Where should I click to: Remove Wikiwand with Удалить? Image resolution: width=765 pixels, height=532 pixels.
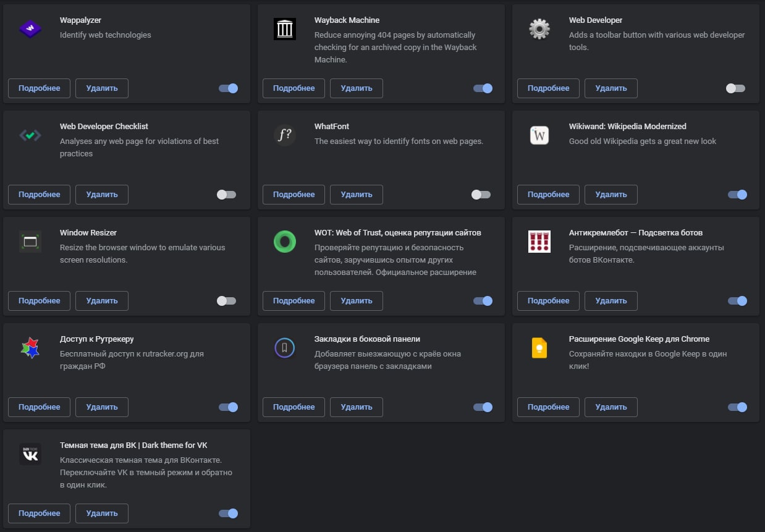click(611, 195)
